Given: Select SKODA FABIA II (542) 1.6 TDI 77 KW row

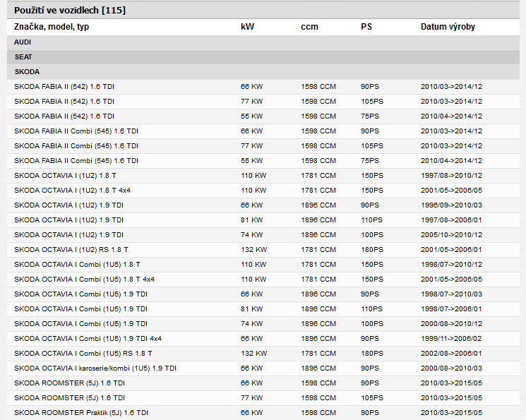Looking at the screenshot, I should coord(263,102).
